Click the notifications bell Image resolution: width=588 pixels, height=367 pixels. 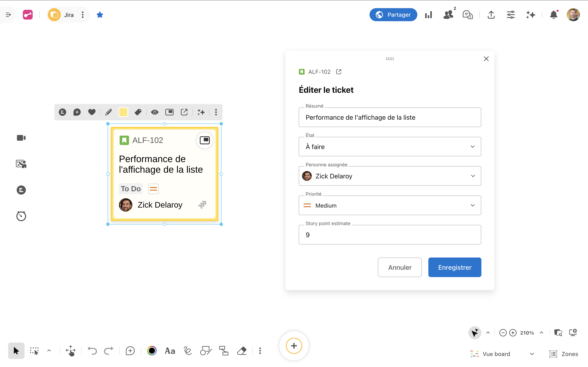(x=553, y=15)
